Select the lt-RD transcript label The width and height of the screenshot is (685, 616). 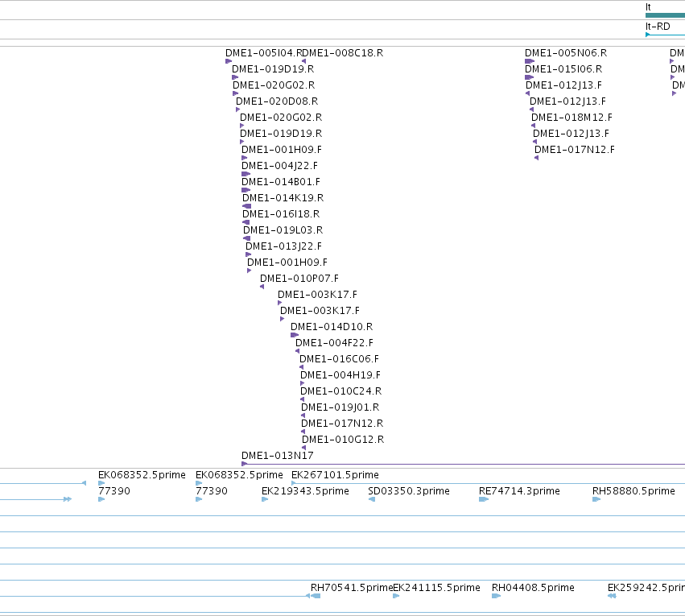(x=658, y=27)
